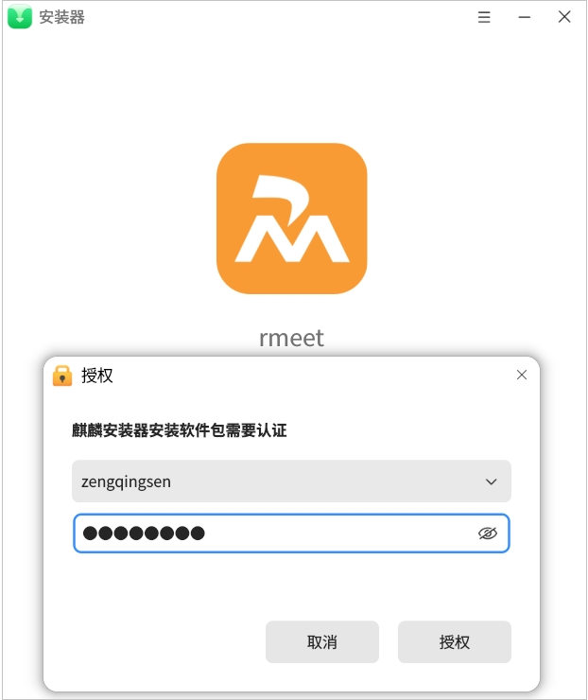The width and height of the screenshot is (588, 700).
Task: Close the 安装器 installer window
Action: coord(564,17)
